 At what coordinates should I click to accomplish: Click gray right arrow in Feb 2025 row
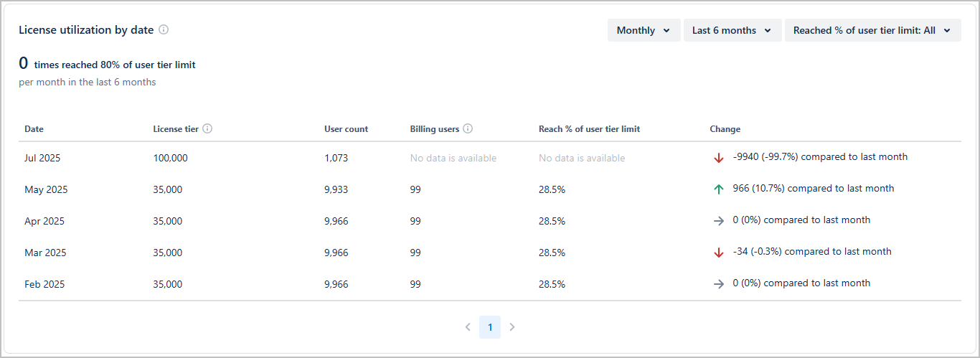[x=719, y=284]
